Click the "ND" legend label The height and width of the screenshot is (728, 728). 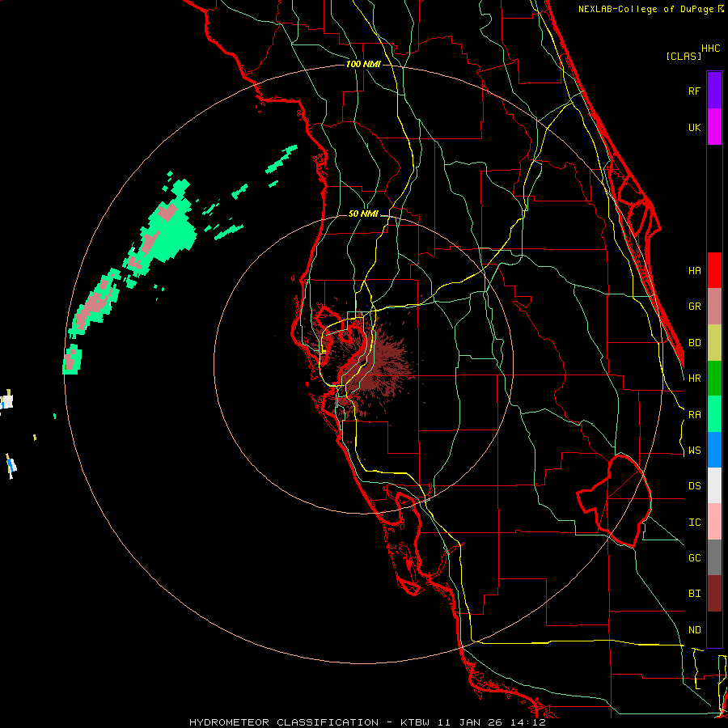694,630
